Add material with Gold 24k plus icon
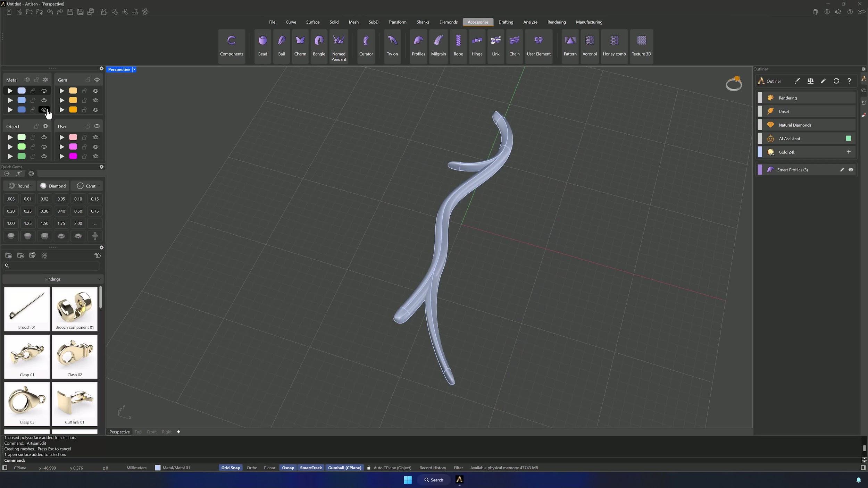 (849, 152)
